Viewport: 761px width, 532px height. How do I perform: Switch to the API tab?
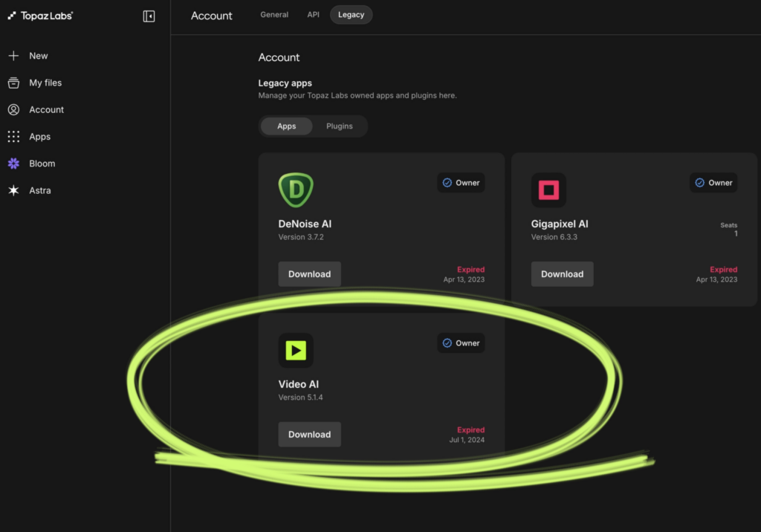click(x=313, y=15)
